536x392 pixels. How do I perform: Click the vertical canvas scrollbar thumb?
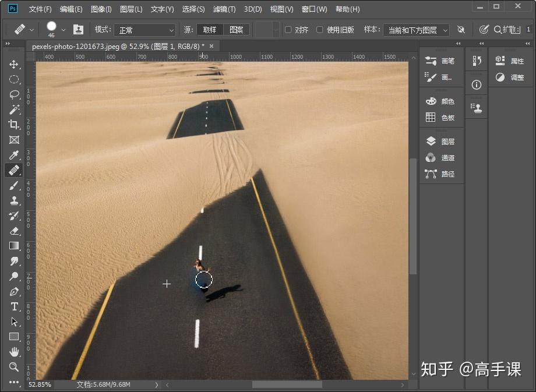[x=413, y=216]
